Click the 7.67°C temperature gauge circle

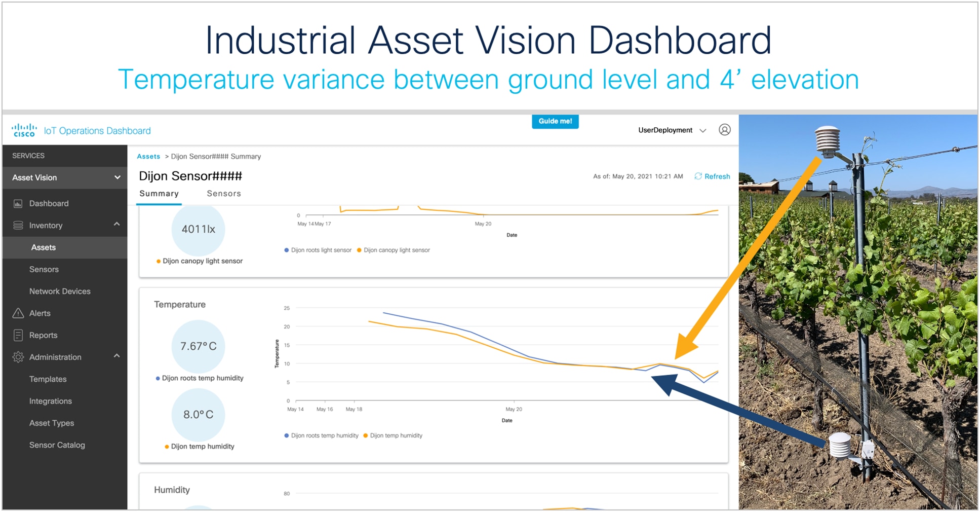[198, 346]
